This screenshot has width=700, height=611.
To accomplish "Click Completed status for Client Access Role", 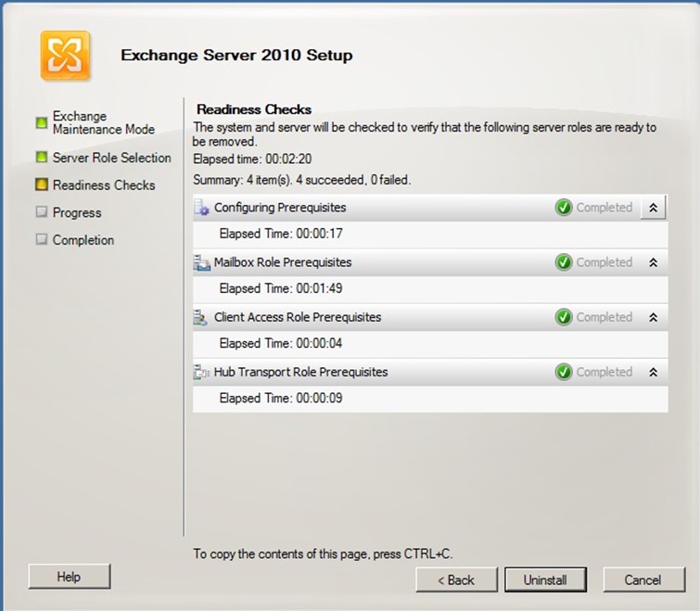I will [x=604, y=317].
